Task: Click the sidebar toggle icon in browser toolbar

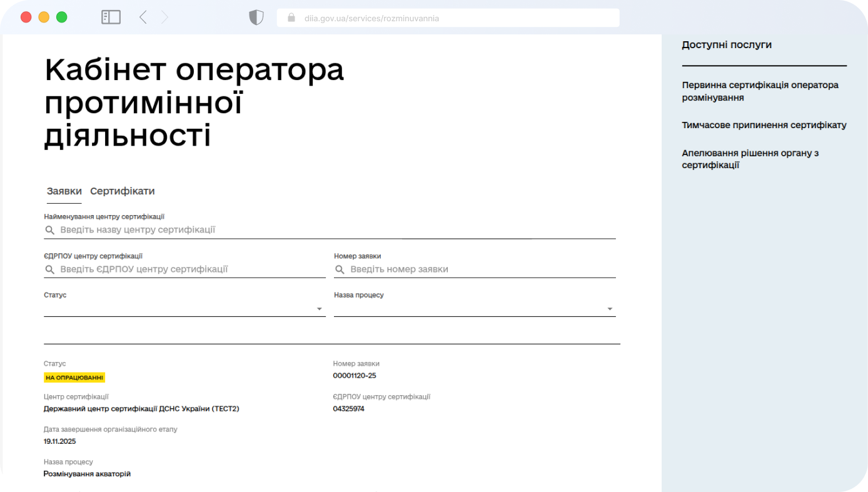Action: 111,18
